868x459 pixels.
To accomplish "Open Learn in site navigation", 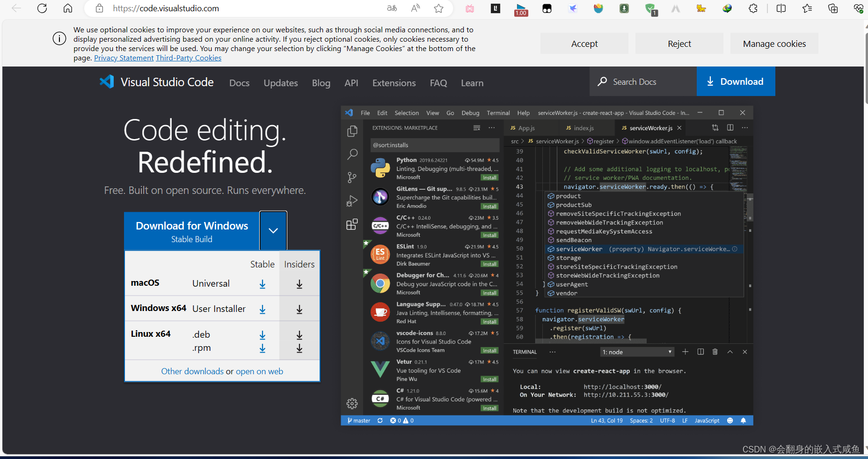I will [472, 83].
